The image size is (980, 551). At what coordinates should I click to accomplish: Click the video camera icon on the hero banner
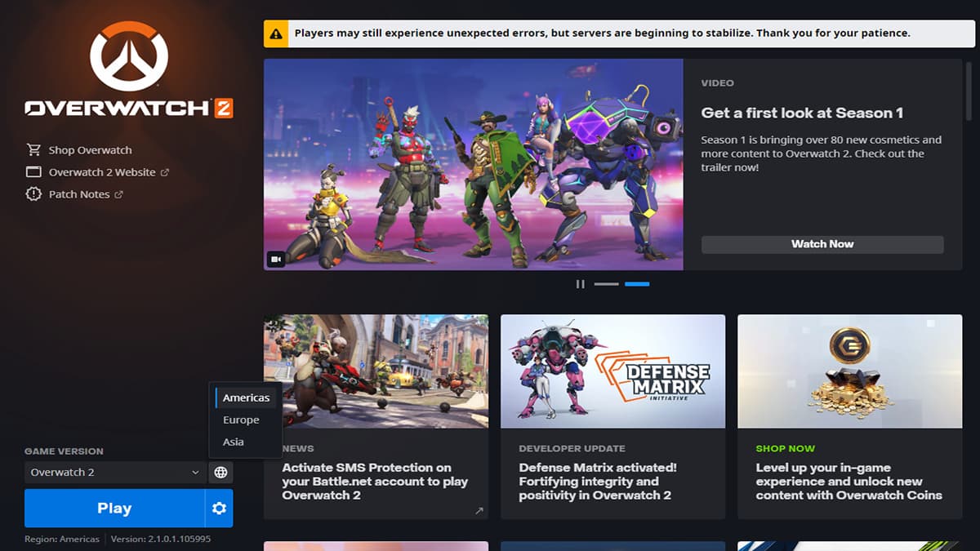[275, 258]
